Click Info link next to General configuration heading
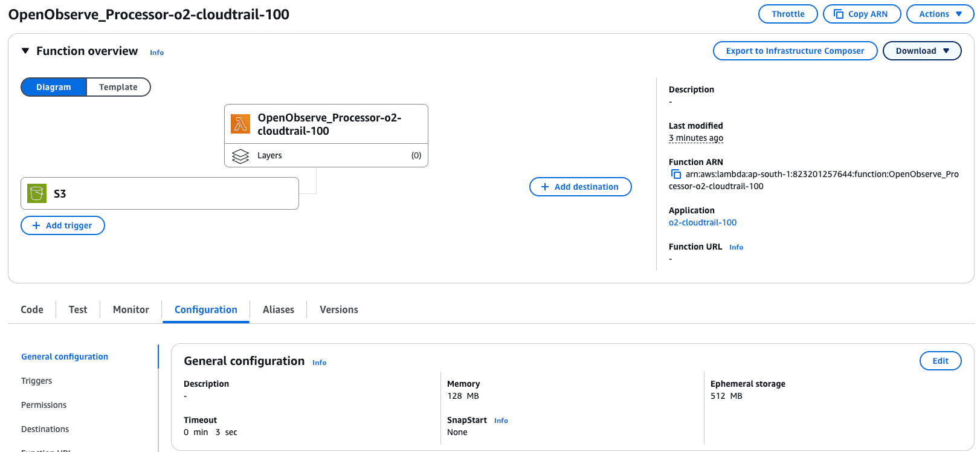The image size is (980, 452). click(319, 363)
